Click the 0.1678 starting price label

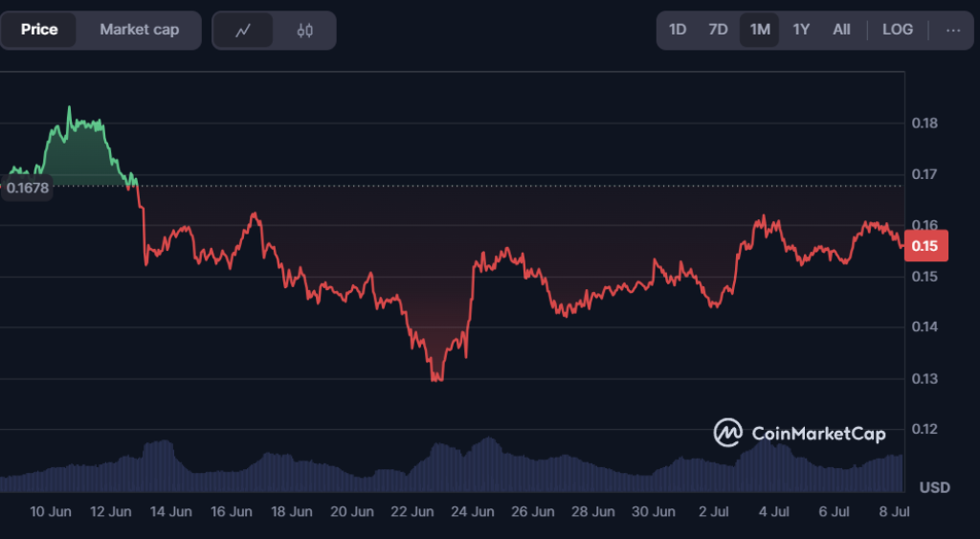[x=27, y=188]
